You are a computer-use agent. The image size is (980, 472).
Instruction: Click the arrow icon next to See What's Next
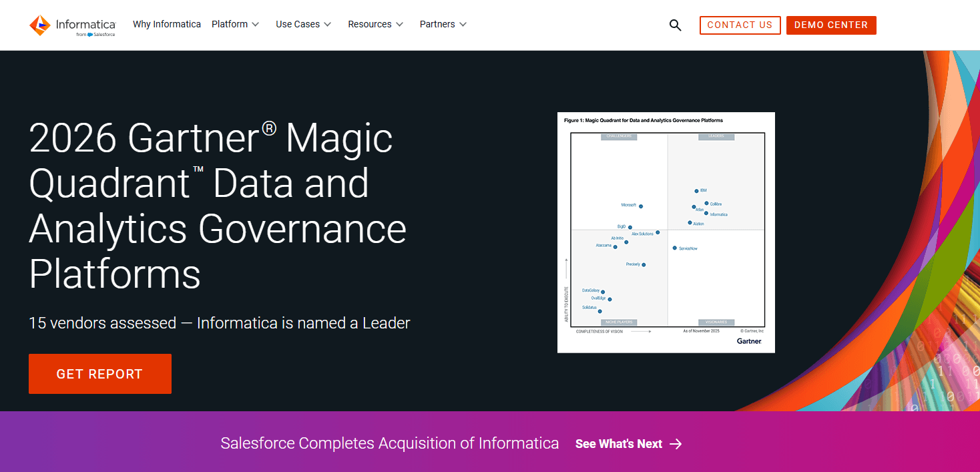coord(676,443)
